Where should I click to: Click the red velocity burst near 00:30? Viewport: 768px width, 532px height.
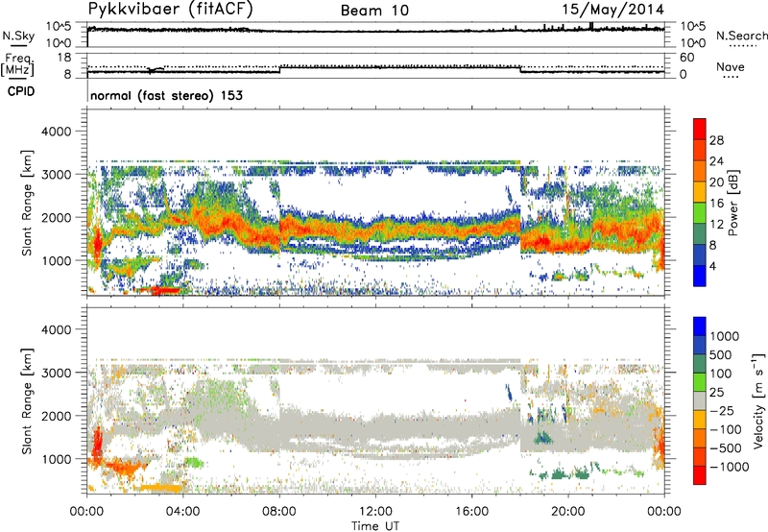[97, 447]
